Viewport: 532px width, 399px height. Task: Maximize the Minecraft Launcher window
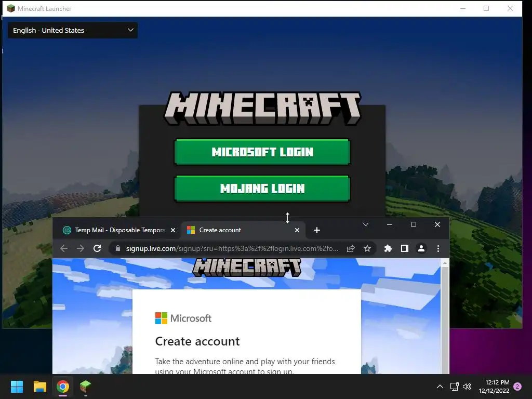[x=486, y=8]
